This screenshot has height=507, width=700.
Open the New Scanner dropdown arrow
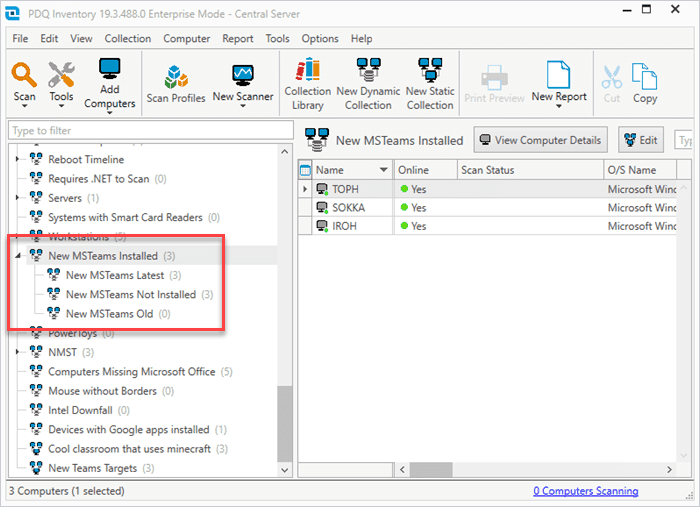243,106
